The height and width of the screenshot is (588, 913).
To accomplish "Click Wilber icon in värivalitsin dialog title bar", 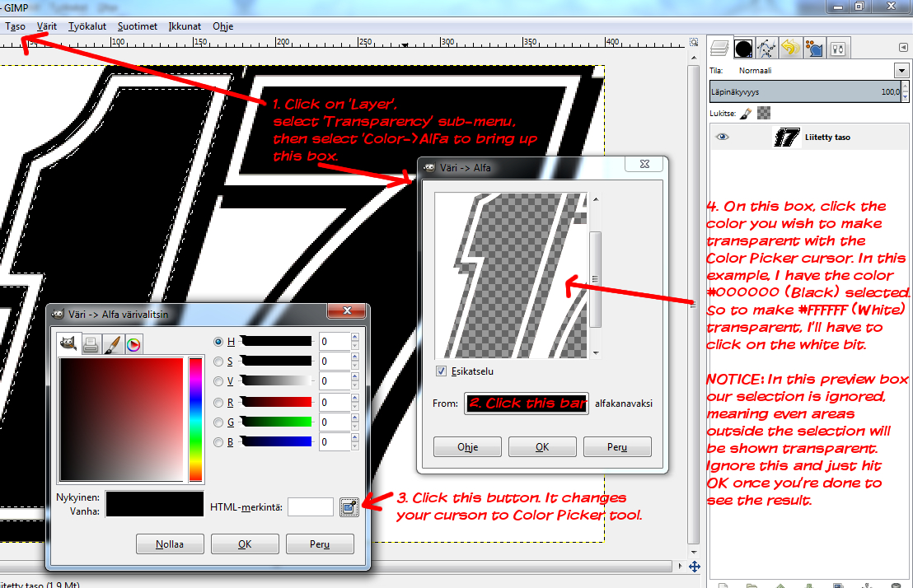I will 58,315.
